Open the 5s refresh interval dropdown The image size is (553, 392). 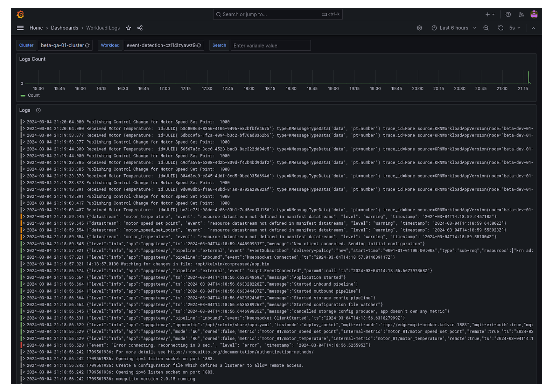514,28
